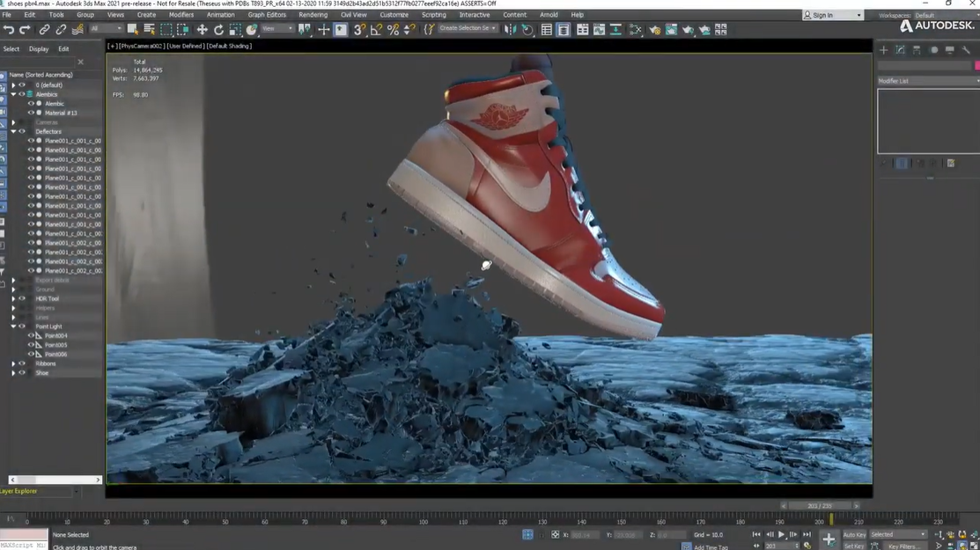This screenshot has width=980, height=550.
Task: Select the Select and Rotate tool
Action: [x=218, y=29]
